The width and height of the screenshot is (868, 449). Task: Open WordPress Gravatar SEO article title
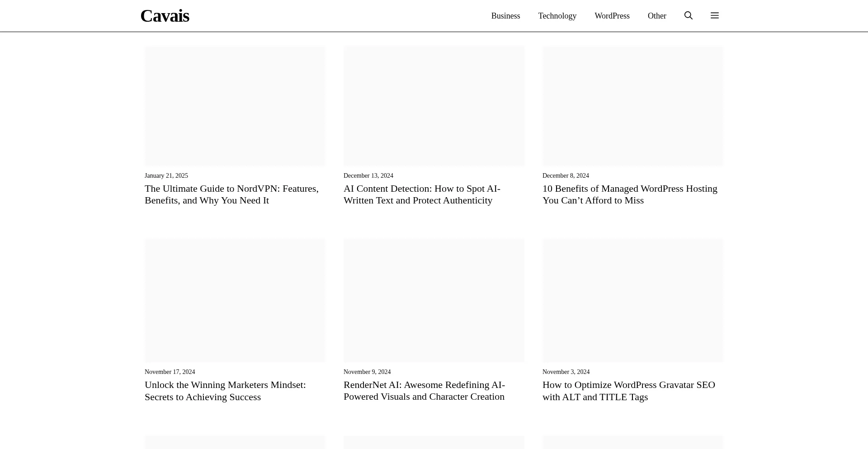click(x=629, y=391)
